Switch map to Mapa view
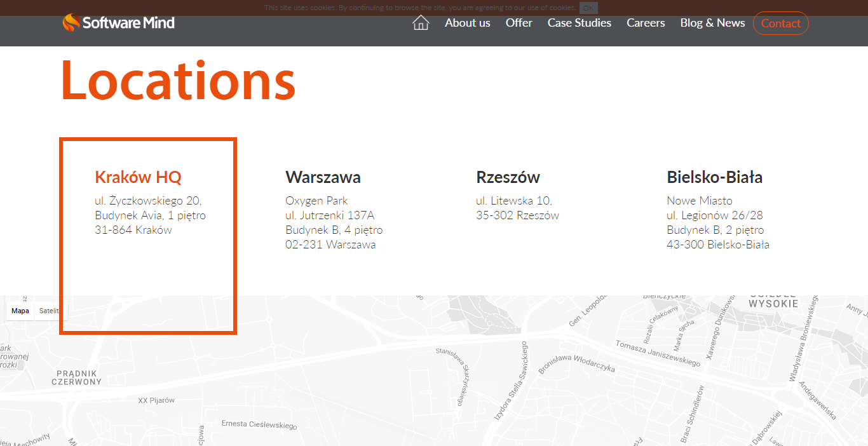 [20, 311]
